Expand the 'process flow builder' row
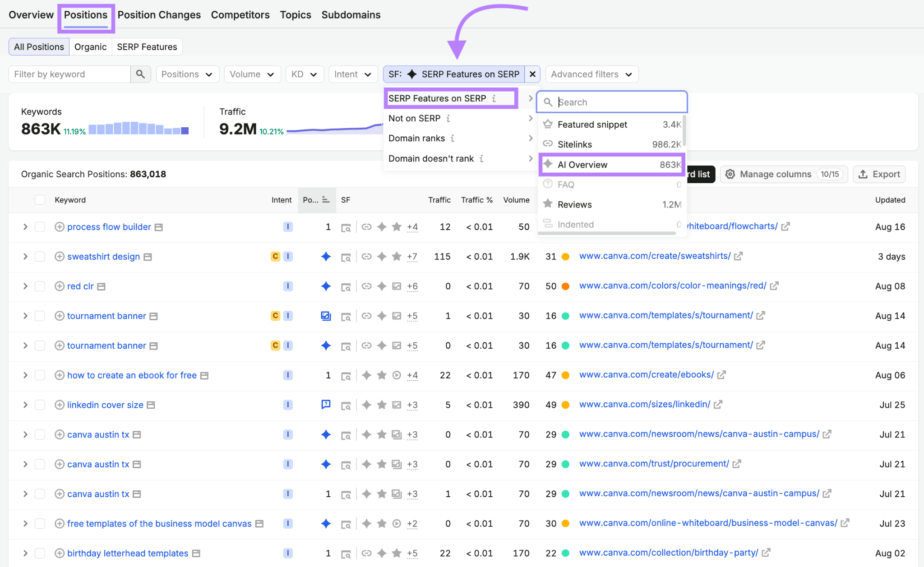The width and height of the screenshot is (924, 567). tap(25, 227)
